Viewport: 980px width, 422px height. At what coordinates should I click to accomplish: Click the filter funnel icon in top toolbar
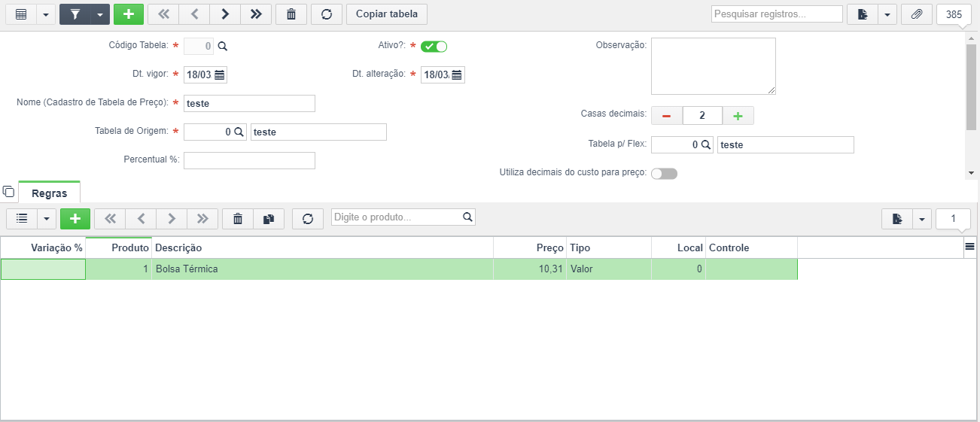[75, 14]
